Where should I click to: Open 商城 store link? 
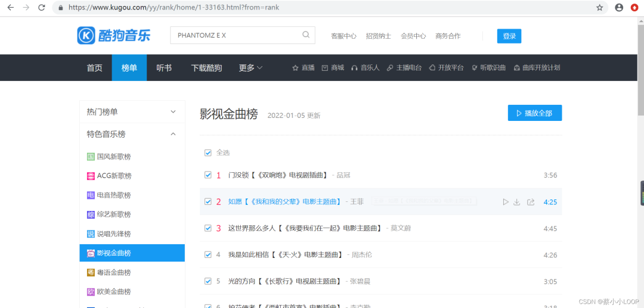333,68
